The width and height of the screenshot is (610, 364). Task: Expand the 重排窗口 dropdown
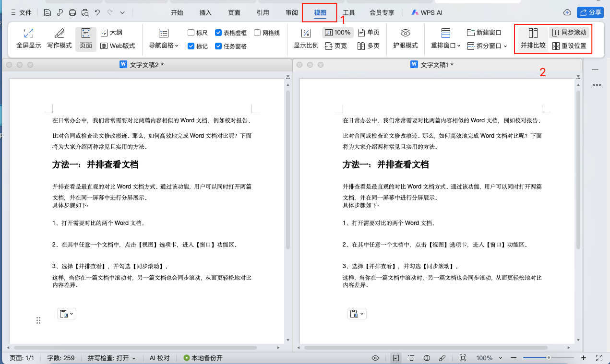[446, 39]
